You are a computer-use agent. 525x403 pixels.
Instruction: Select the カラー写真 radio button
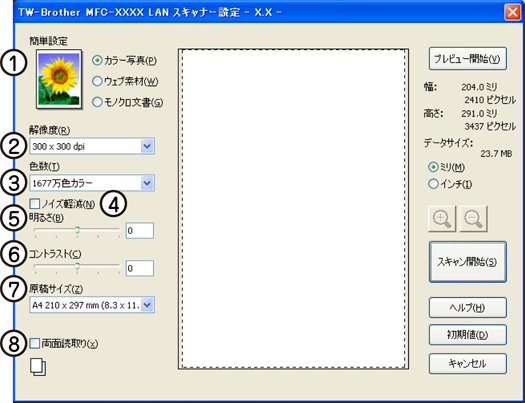97,61
